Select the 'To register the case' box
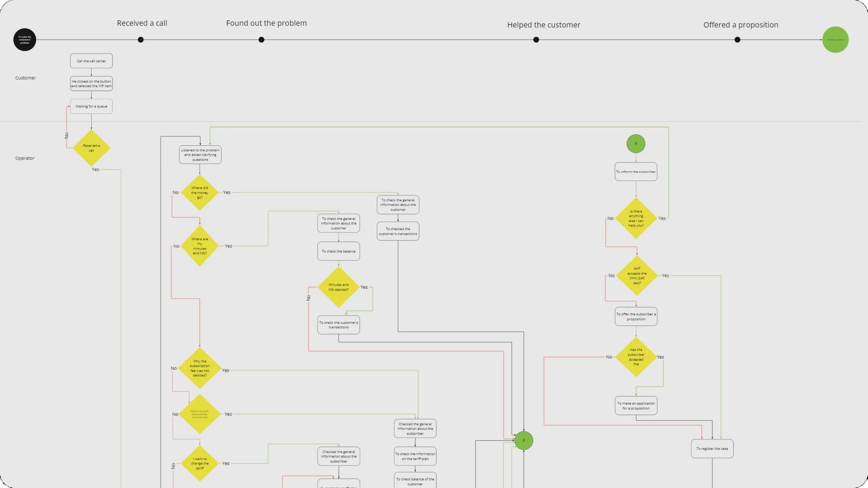868x488 pixels. coord(712,449)
